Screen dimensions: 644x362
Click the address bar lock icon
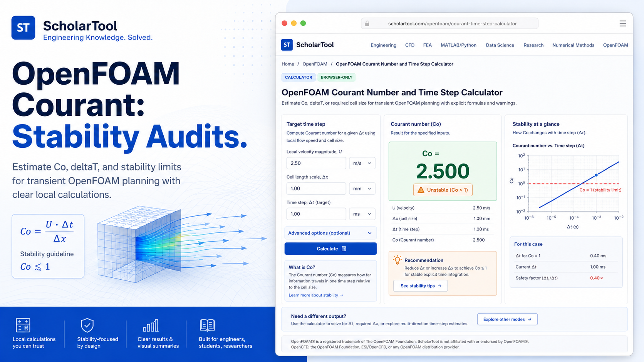(367, 23)
